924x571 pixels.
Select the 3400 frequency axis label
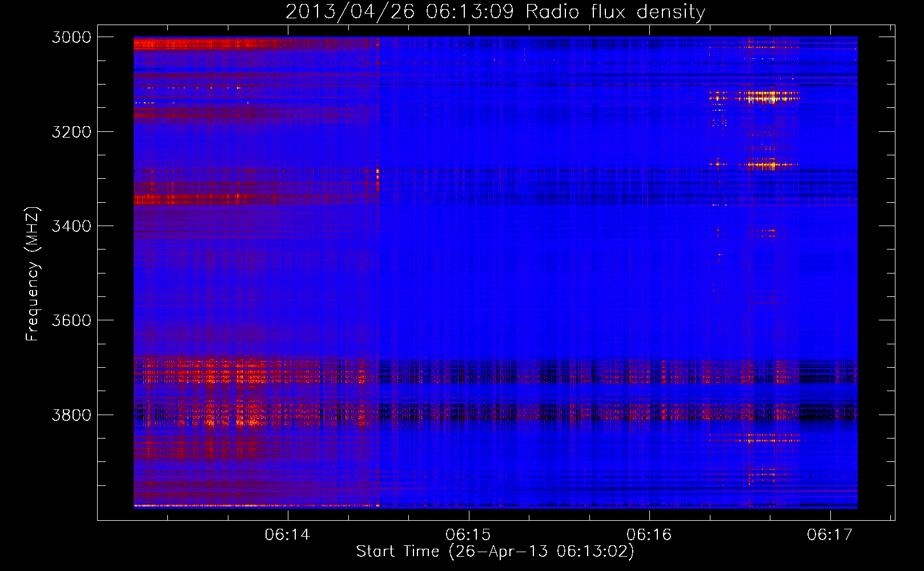click(x=71, y=226)
